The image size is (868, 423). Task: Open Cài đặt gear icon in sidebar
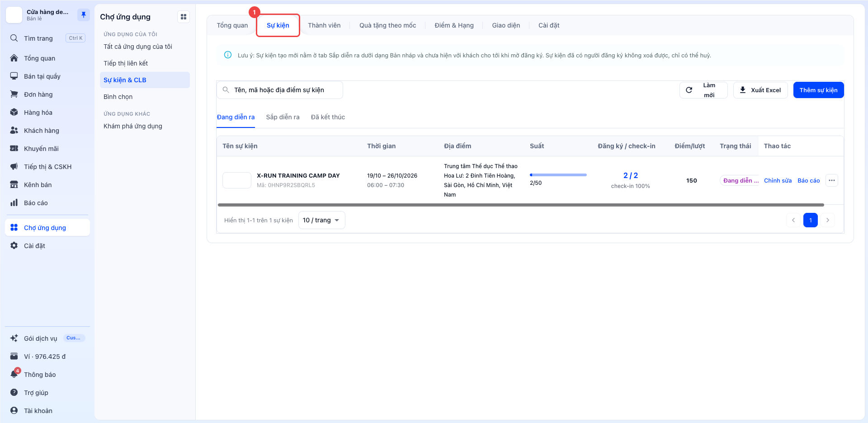[14, 245]
